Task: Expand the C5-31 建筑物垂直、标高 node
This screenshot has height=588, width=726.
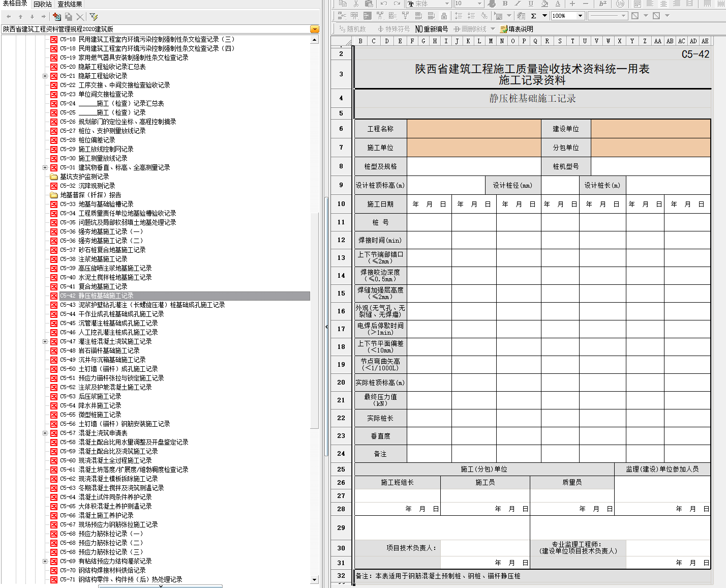Action: click(x=45, y=167)
